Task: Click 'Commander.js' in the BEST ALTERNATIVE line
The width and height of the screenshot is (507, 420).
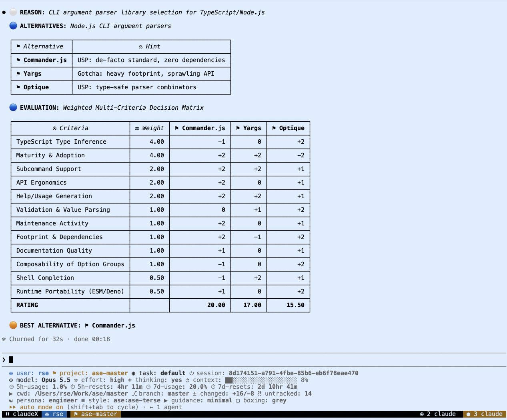Action: (x=114, y=326)
